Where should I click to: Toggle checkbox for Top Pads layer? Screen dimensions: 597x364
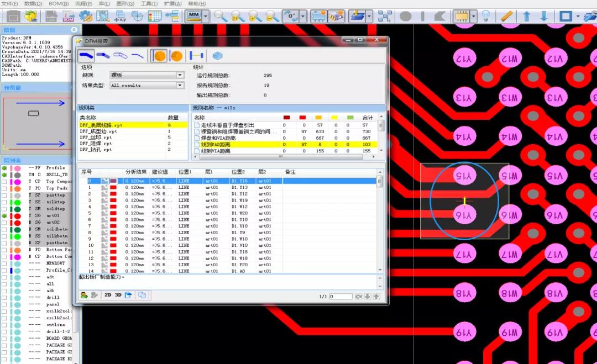point(4,188)
